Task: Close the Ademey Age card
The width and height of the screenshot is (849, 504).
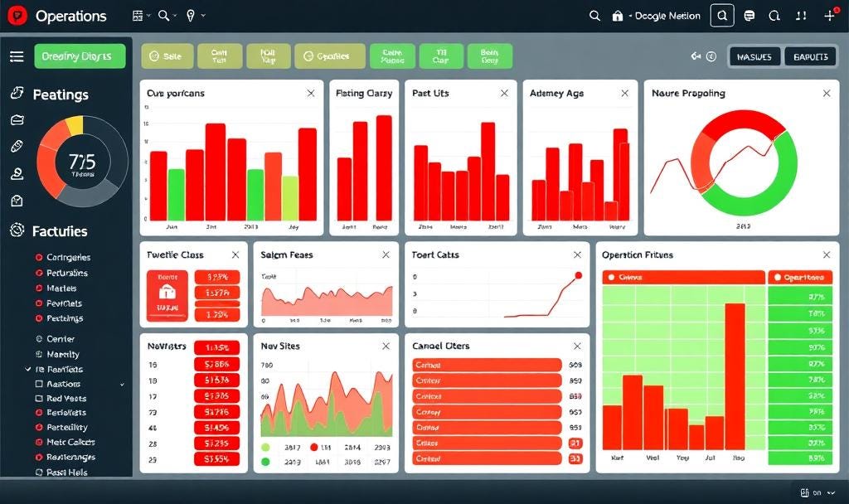Action: coord(625,93)
